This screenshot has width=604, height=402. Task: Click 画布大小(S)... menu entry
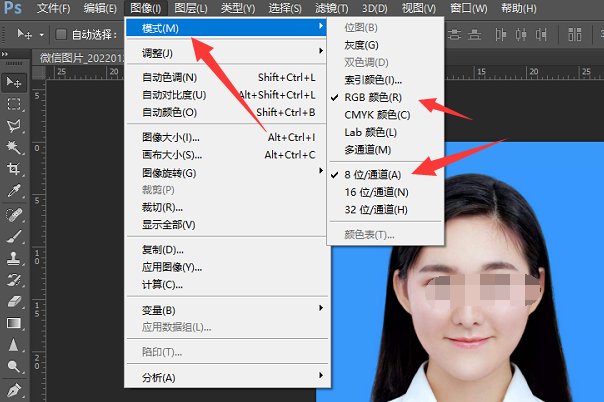pyautogui.click(x=226, y=155)
